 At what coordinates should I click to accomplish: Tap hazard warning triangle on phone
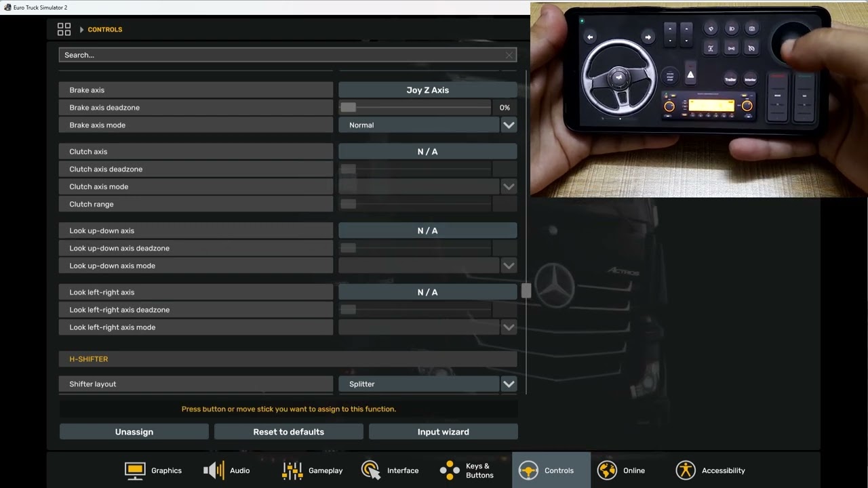pos(690,75)
